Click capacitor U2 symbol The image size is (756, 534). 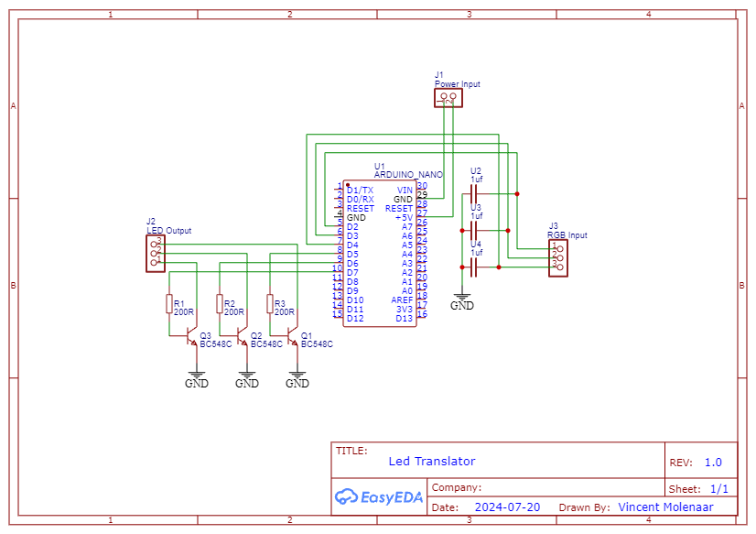(x=474, y=194)
